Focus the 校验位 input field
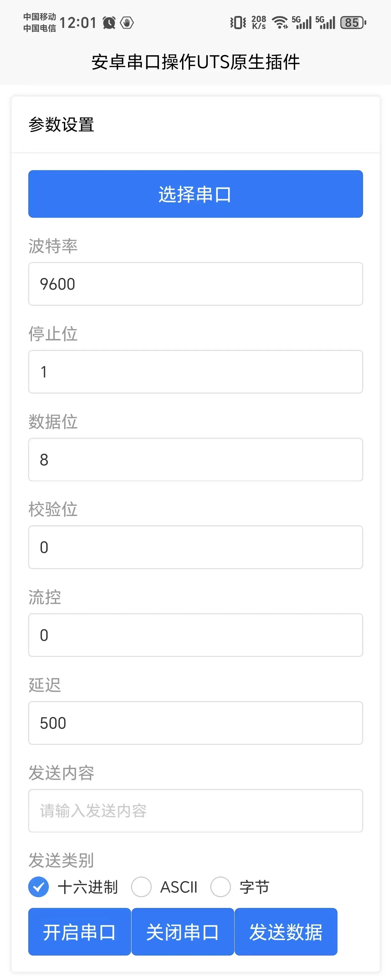 195,547
